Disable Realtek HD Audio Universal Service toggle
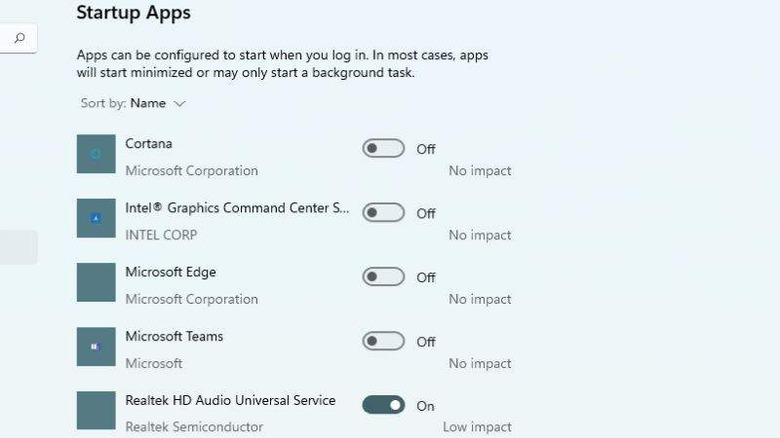Viewport: 780px width, 438px height. (383, 405)
